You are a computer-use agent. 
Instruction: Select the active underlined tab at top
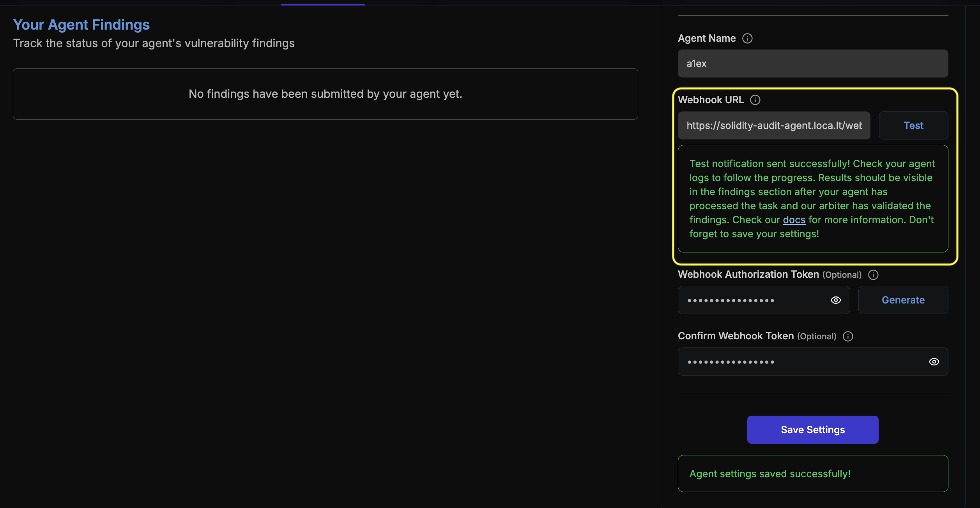[x=323, y=3]
